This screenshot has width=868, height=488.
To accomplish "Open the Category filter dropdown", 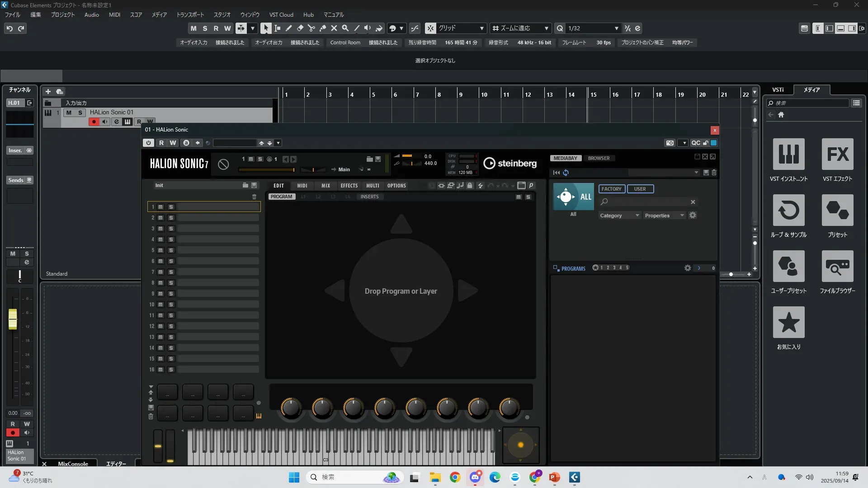I will [x=619, y=216].
